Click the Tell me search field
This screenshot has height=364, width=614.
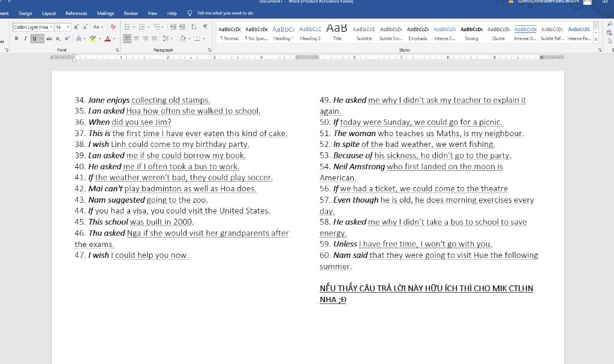[x=225, y=13]
